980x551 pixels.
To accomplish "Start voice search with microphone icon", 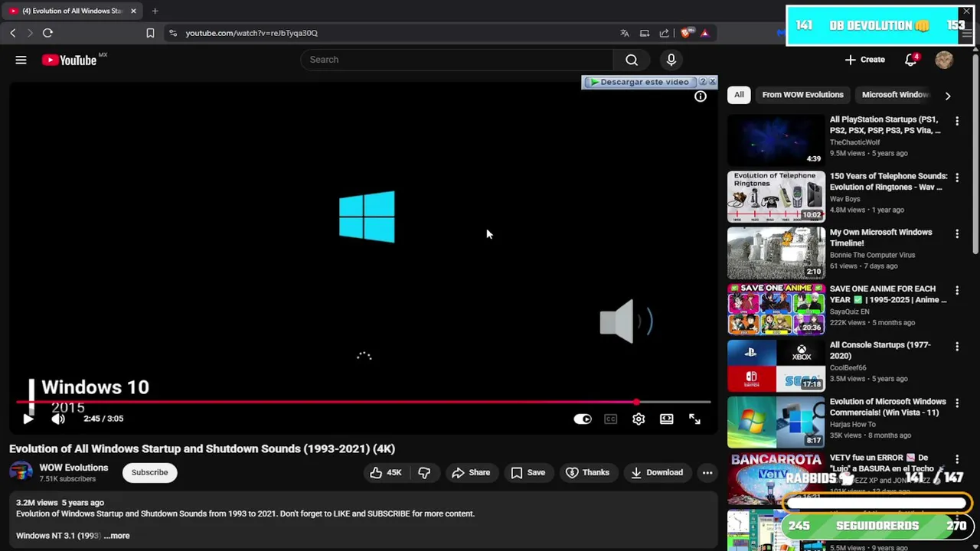I will pyautogui.click(x=671, y=60).
